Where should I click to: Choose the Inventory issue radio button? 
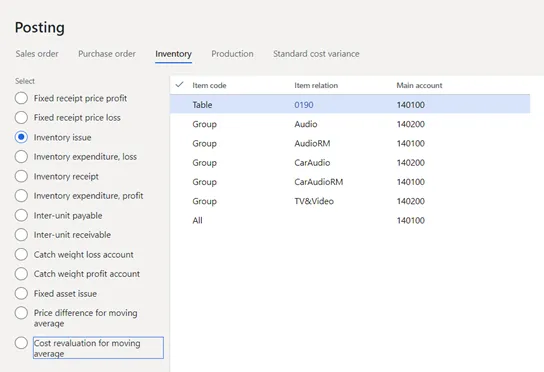pos(21,137)
